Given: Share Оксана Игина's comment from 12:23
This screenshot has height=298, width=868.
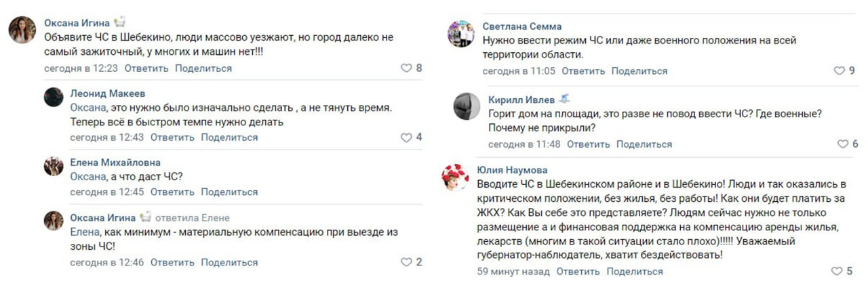Looking at the screenshot, I should click(x=203, y=68).
